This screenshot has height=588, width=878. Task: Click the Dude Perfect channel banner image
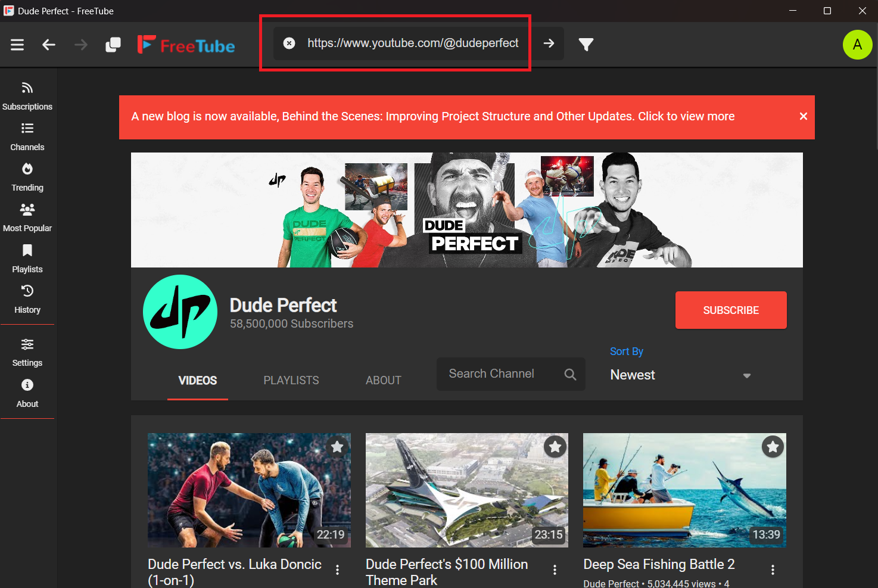coord(467,210)
